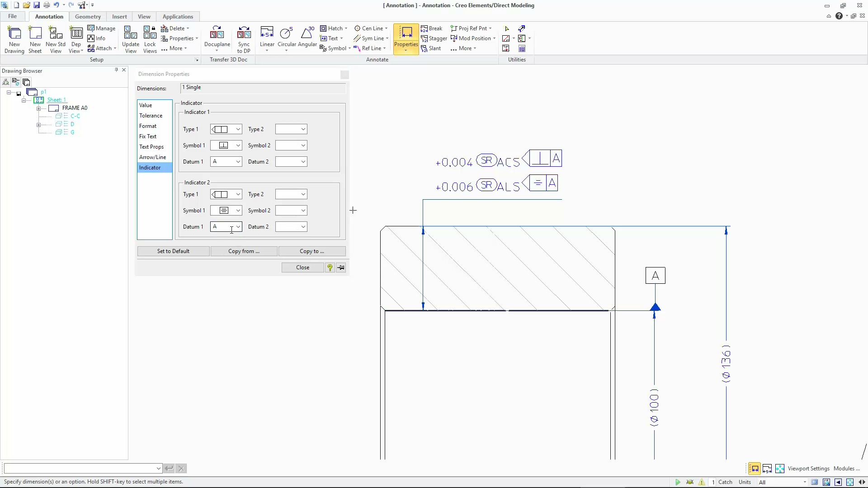The width and height of the screenshot is (868, 488).
Task: Click the Lock Views icon
Action: click(x=150, y=39)
